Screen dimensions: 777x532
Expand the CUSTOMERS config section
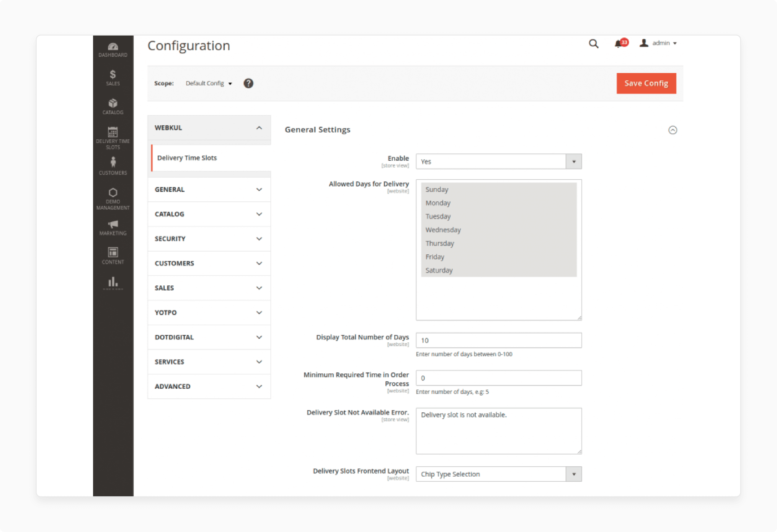(209, 263)
